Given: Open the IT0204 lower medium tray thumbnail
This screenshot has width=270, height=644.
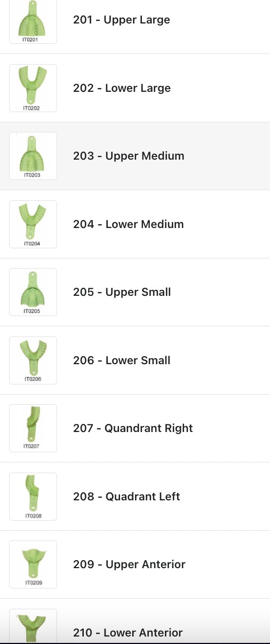Looking at the screenshot, I should [33, 224].
